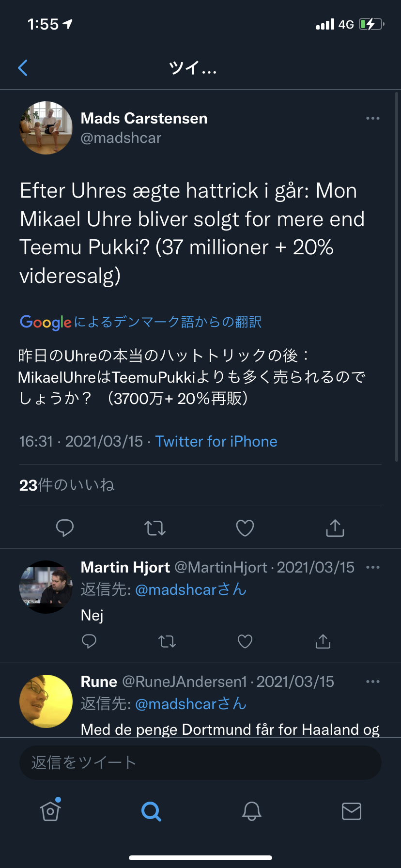Viewport: 401px width, 868px height.
Task: Open Mads Carstensen's profile picture
Action: point(46,128)
